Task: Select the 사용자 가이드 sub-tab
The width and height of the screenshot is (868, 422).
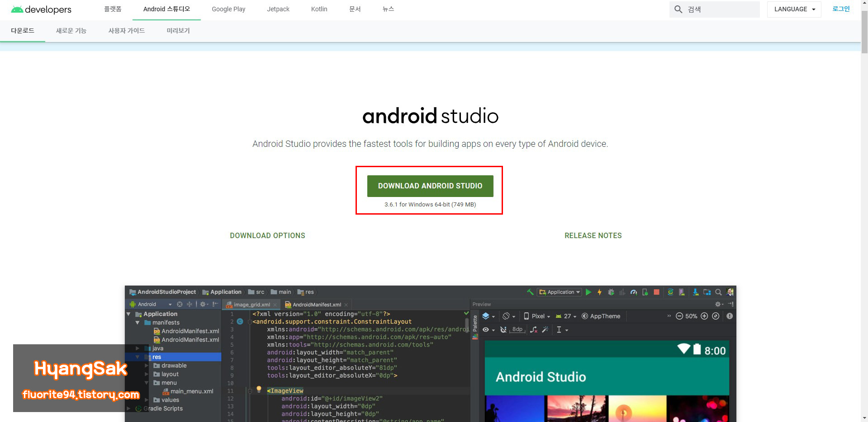Action: coord(127,31)
